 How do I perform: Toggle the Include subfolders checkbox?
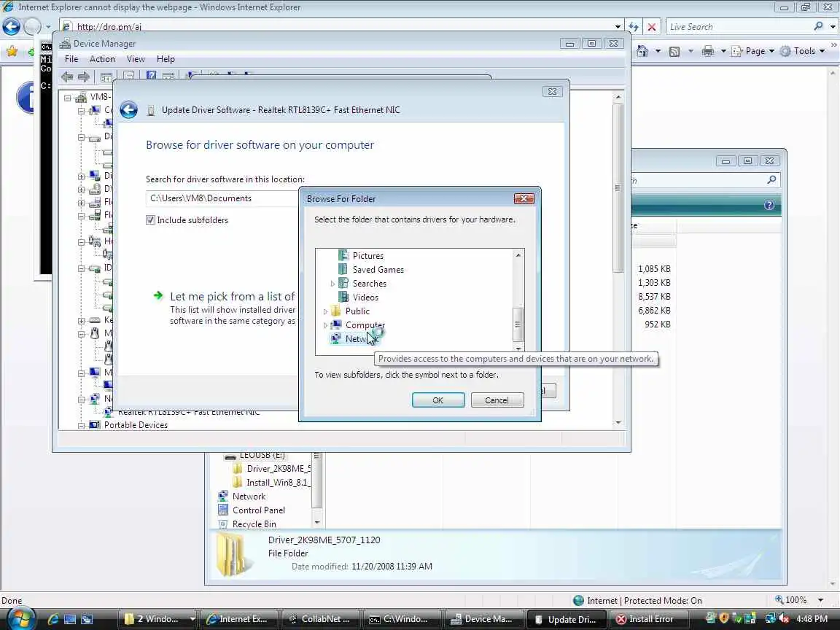pyautogui.click(x=150, y=219)
